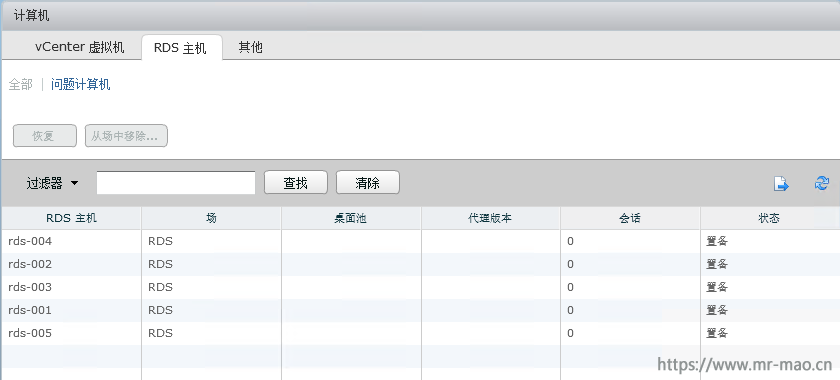Click the 从场中移除... button
This screenshot has width=840, height=380.
[126, 136]
